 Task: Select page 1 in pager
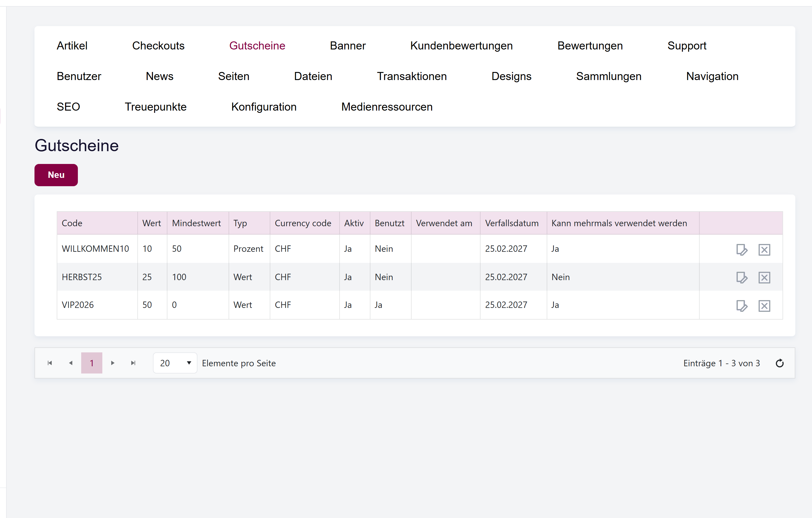point(92,363)
